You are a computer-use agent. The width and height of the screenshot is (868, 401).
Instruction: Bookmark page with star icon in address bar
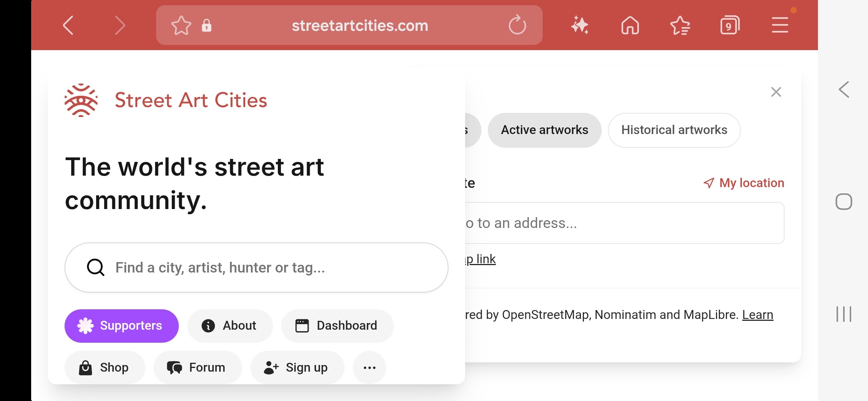181,25
